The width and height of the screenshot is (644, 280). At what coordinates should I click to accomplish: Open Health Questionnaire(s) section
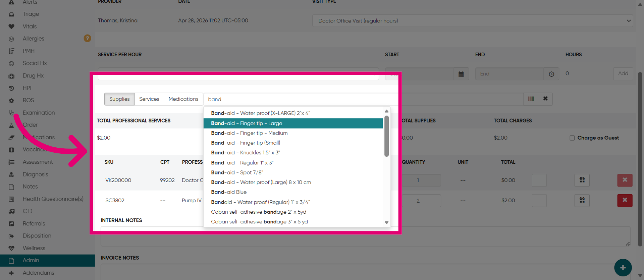point(53,199)
